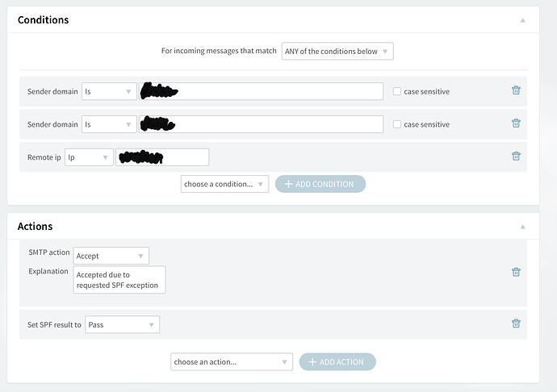The height and width of the screenshot is (392, 557).
Task: Open the SMTP action Accept dropdown
Action: click(x=111, y=256)
